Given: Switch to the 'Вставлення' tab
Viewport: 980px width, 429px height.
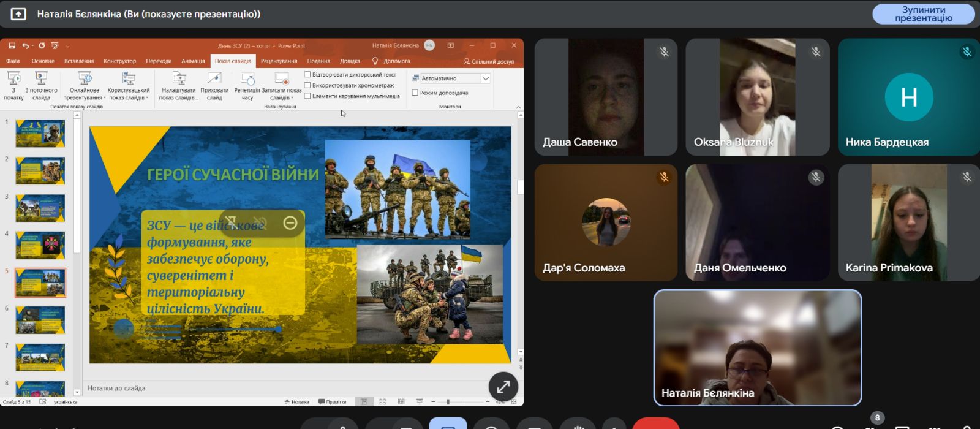Looking at the screenshot, I should [x=78, y=61].
